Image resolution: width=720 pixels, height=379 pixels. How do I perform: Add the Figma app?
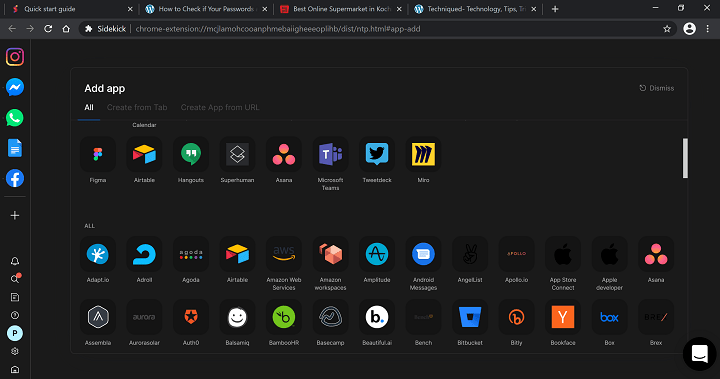tap(98, 154)
